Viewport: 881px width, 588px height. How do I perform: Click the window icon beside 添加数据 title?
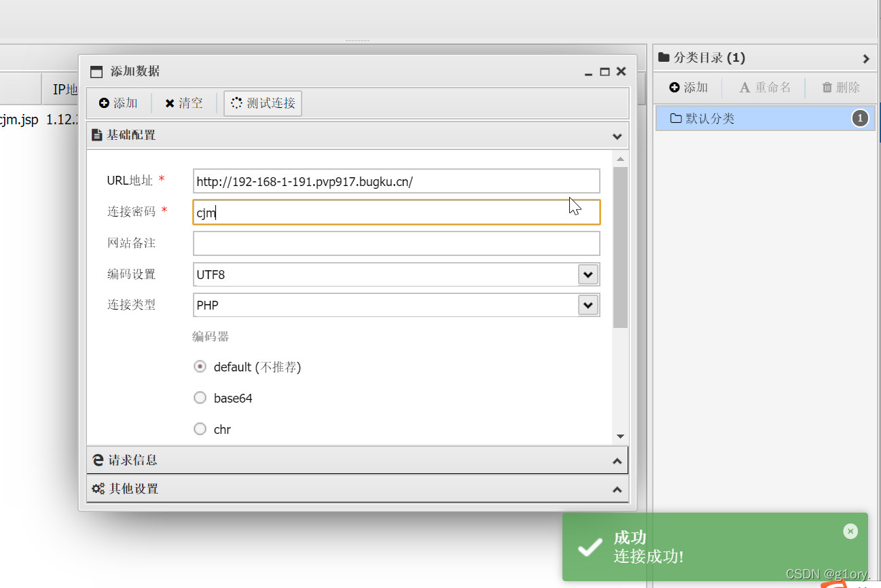[96, 72]
